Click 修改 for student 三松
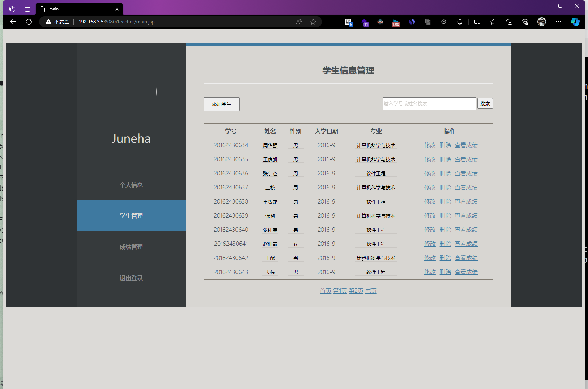Screen dimensions: 588x389 click(x=430, y=188)
